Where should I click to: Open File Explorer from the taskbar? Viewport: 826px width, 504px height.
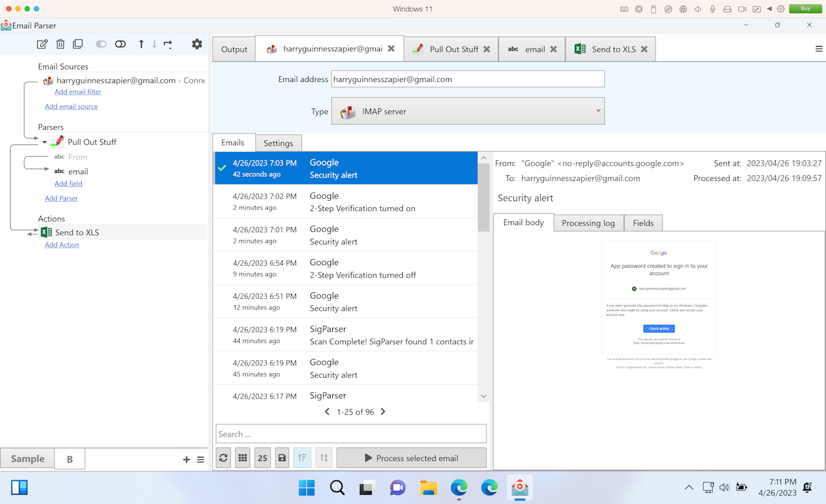[428, 487]
